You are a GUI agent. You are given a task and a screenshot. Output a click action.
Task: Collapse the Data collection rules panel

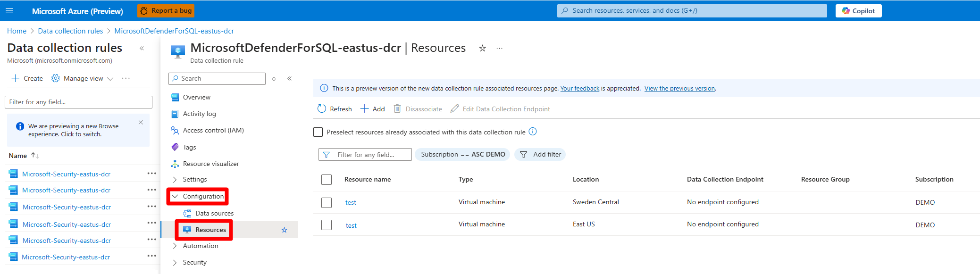[x=142, y=48]
